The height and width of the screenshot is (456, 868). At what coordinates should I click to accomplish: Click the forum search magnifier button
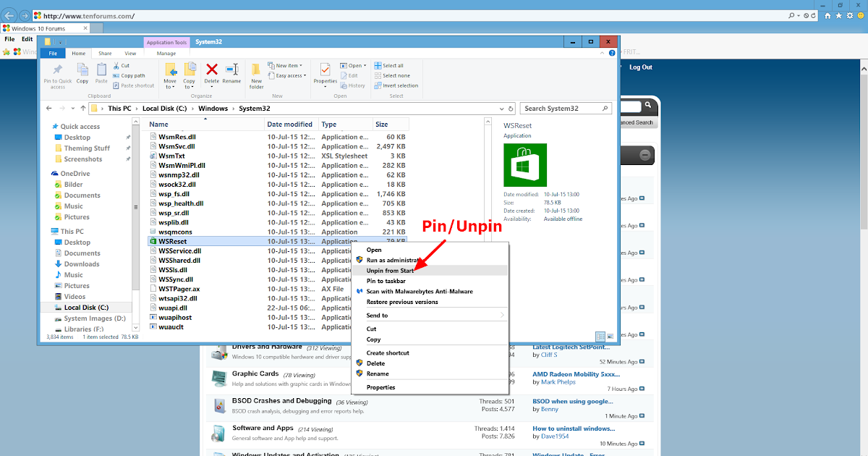click(648, 106)
